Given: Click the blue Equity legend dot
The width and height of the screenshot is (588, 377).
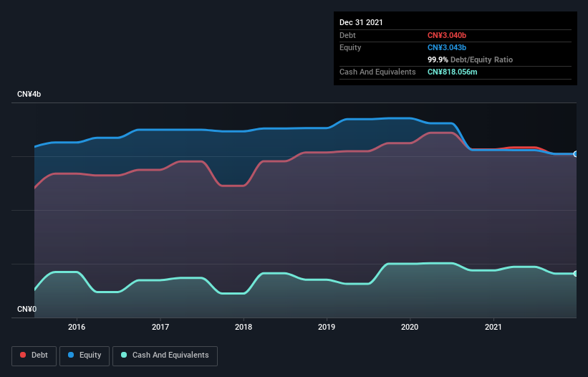Looking at the screenshot, I should click(71, 355).
